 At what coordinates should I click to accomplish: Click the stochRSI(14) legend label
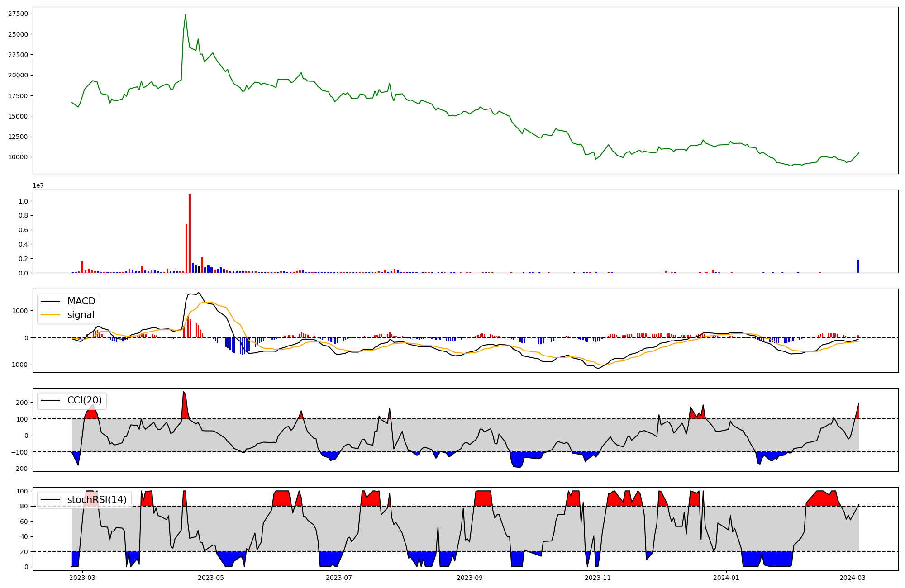(97, 500)
